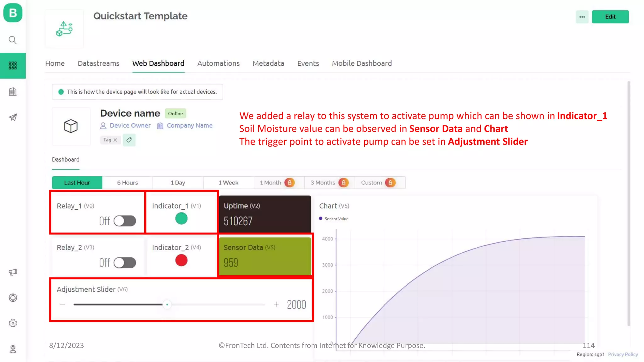Go to the Metadata tab

coord(268,63)
